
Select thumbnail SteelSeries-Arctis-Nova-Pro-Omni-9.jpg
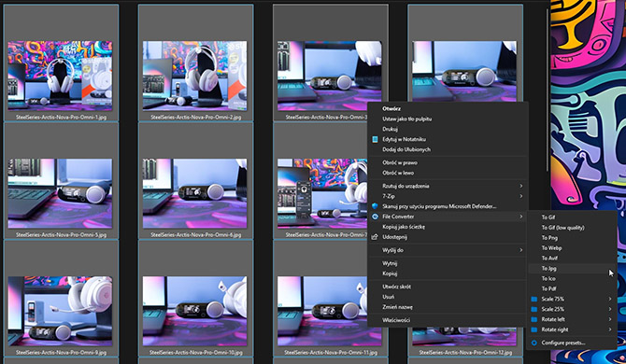pyautogui.click(x=61, y=312)
